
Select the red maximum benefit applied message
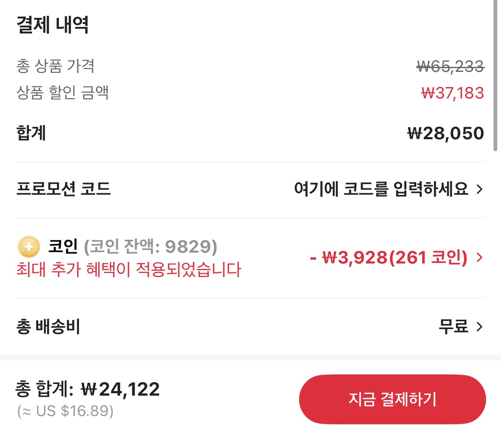(x=129, y=270)
